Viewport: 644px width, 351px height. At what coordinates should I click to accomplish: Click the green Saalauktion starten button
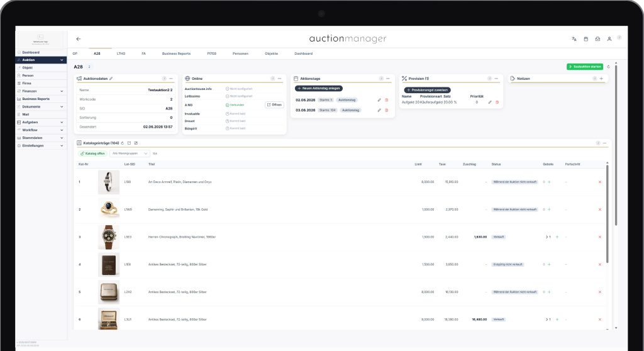coord(585,67)
